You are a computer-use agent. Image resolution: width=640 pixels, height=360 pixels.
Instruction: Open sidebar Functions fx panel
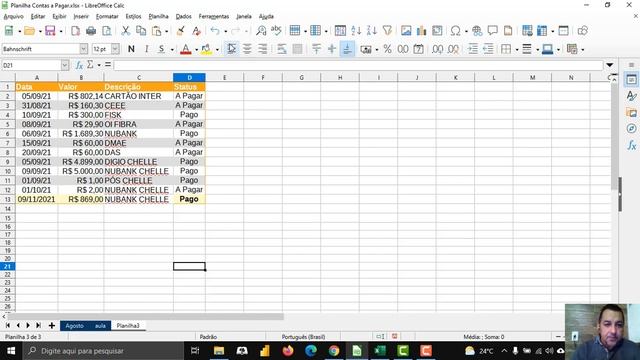point(631,145)
